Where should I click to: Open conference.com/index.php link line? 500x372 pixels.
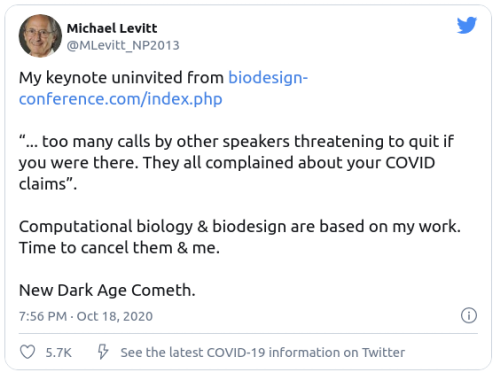coord(121,99)
